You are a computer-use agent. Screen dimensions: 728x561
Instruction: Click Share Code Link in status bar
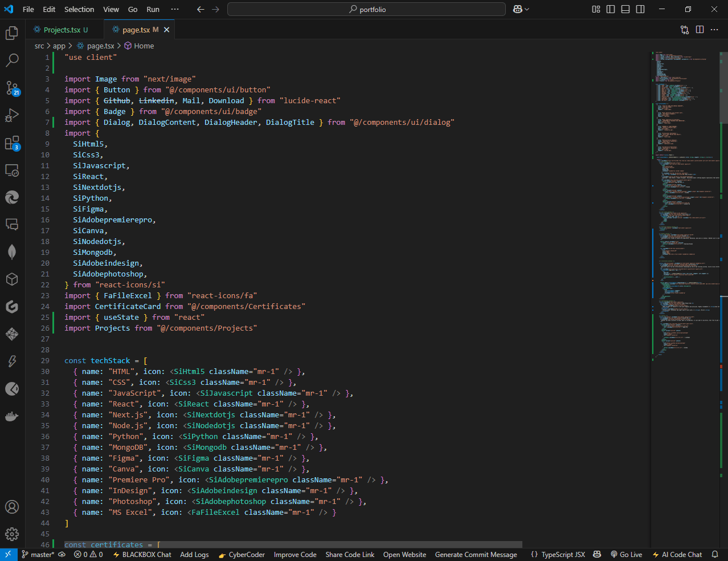point(350,555)
